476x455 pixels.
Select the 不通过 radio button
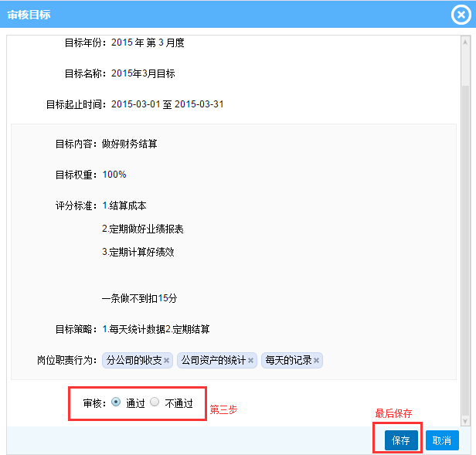click(155, 402)
